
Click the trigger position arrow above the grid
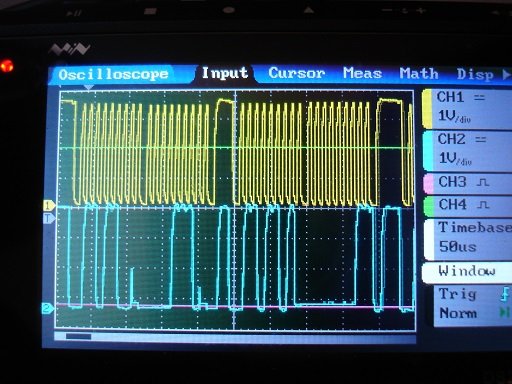click(88, 87)
